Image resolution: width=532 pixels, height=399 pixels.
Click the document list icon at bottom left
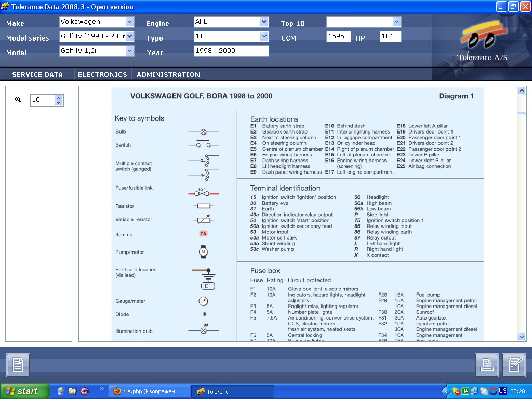(18, 365)
